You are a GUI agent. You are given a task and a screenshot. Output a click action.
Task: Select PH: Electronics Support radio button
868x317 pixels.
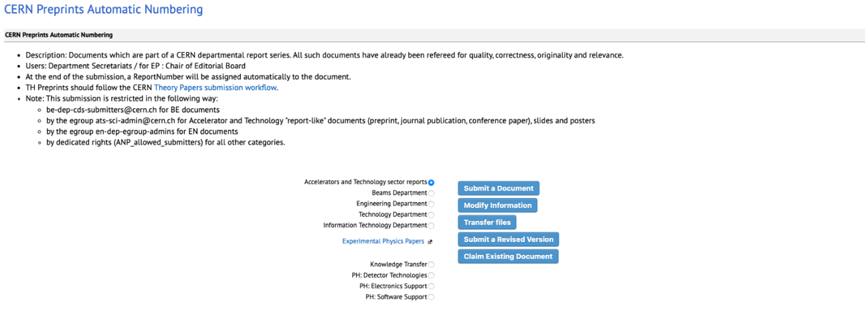pyautogui.click(x=431, y=286)
